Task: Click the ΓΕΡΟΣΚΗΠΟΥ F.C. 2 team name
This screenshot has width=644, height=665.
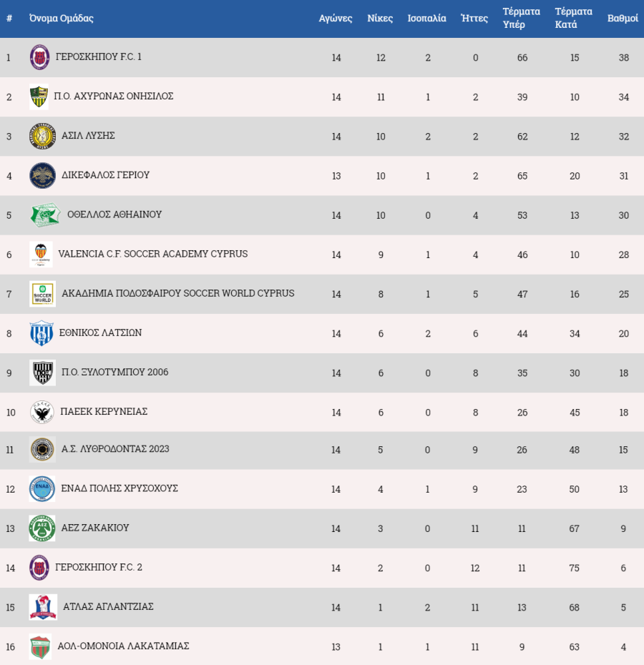Action: [99, 567]
